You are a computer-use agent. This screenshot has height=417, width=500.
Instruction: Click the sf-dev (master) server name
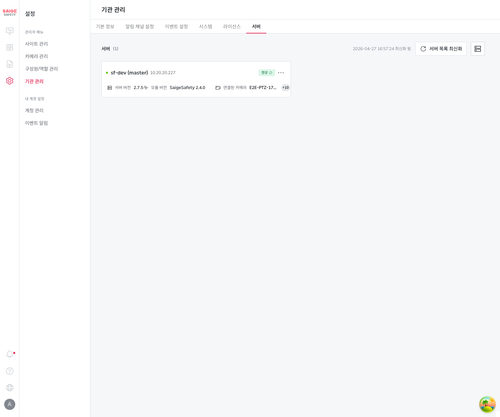[129, 72]
